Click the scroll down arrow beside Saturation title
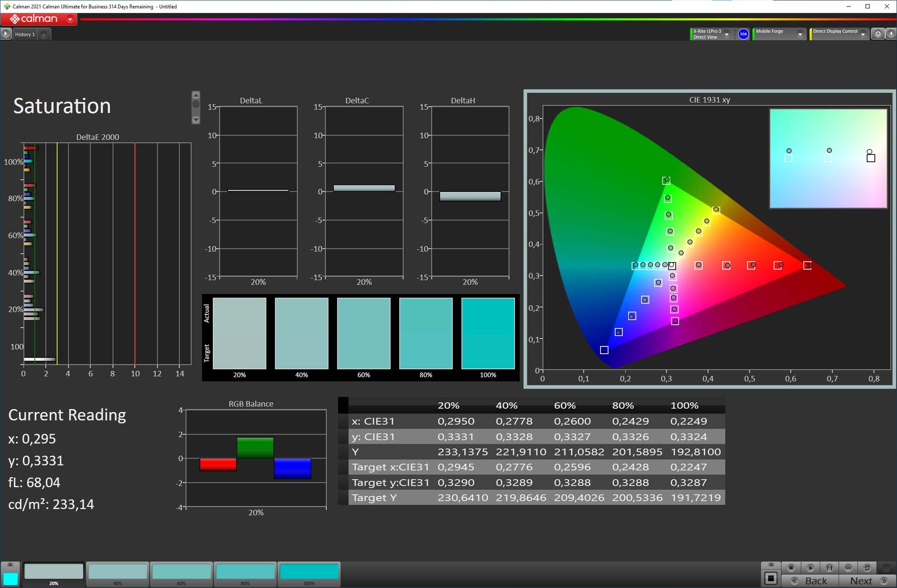This screenshot has height=588, width=897. tap(196, 120)
